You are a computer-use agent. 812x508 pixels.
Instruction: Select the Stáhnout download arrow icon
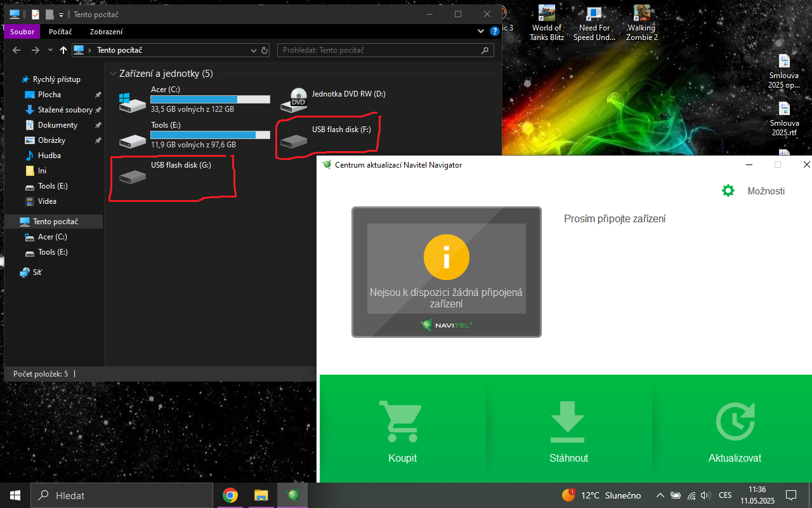tap(567, 422)
